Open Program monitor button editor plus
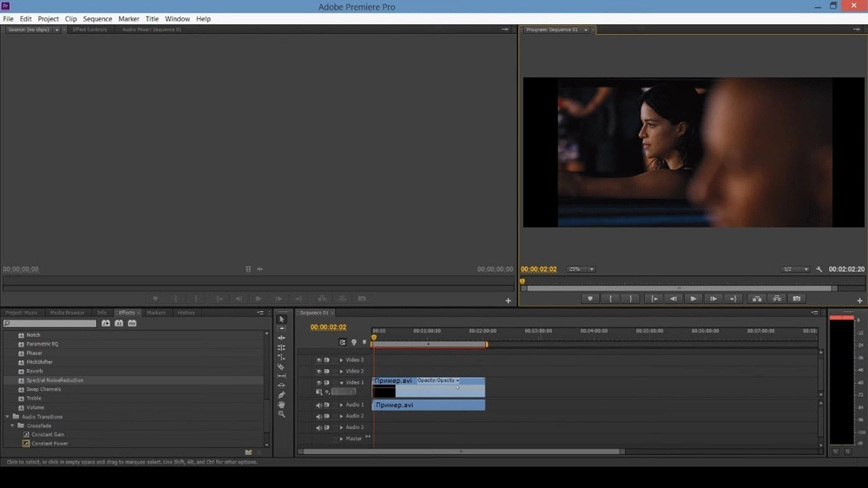The height and width of the screenshot is (488, 868). tap(859, 300)
